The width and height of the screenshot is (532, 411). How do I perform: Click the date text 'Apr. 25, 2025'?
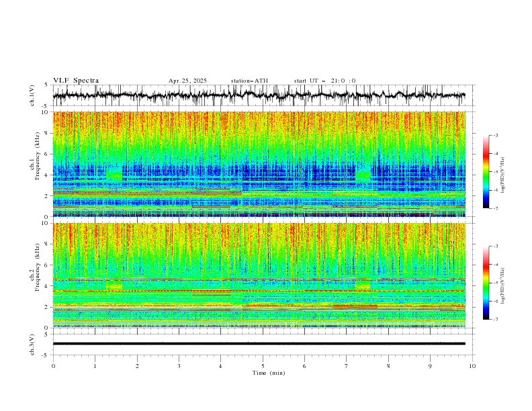[187, 81]
